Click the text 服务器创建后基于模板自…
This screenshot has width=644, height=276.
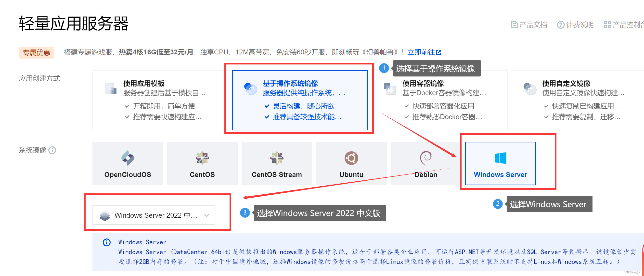click(x=164, y=93)
